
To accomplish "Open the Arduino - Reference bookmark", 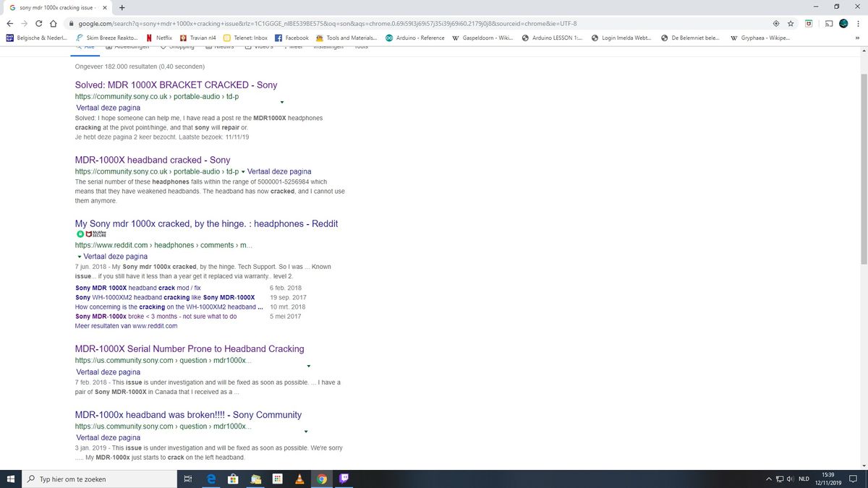I will 415,38.
